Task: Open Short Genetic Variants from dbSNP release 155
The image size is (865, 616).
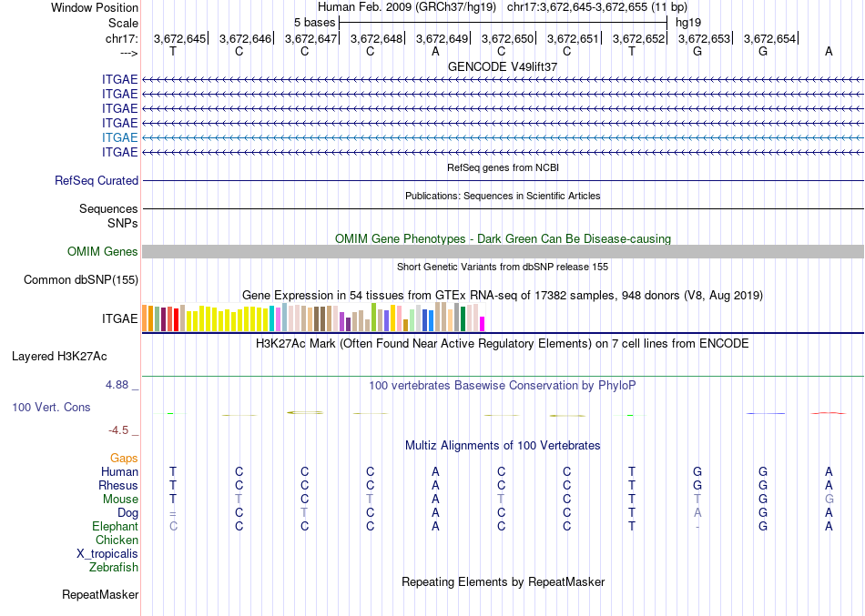Action: point(503,267)
